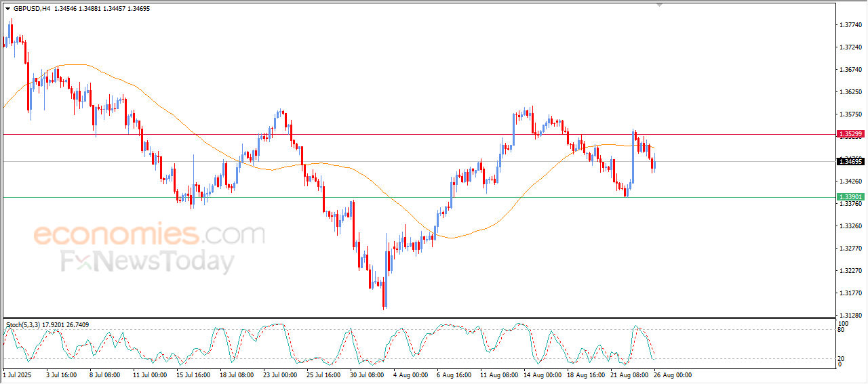Click the red 1.35299 price tag
Viewport: 868px width, 384px height.
[850, 134]
